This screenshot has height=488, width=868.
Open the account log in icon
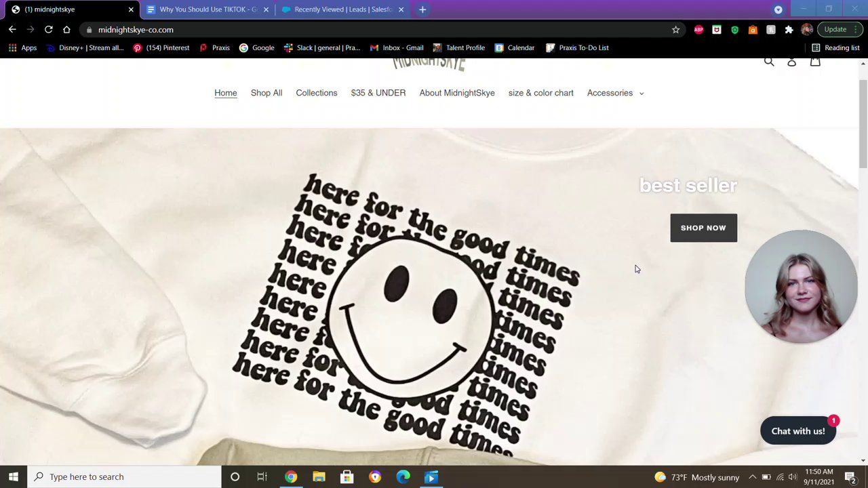pos(791,62)
